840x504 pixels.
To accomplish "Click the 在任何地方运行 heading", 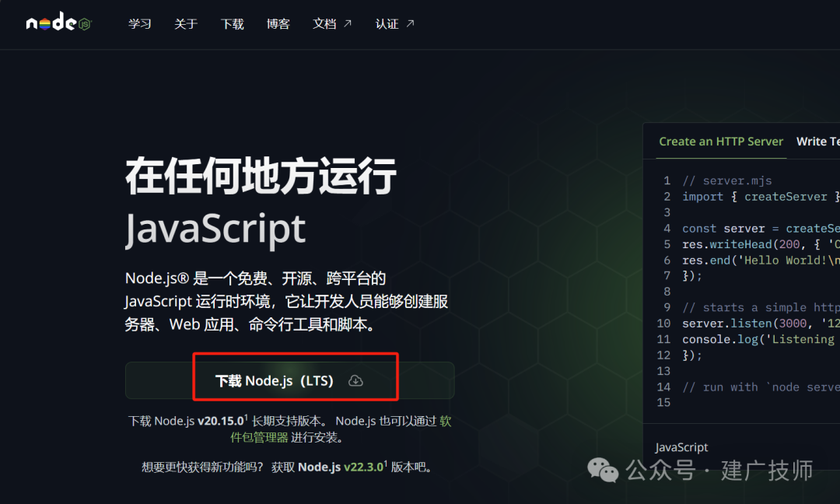I will coord(261,177).
